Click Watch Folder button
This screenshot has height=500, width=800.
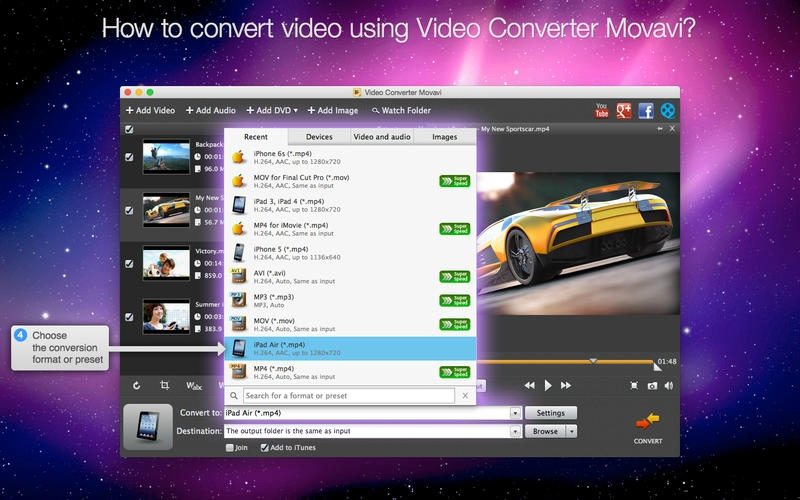pyautogui.click(x=401, y=110)
